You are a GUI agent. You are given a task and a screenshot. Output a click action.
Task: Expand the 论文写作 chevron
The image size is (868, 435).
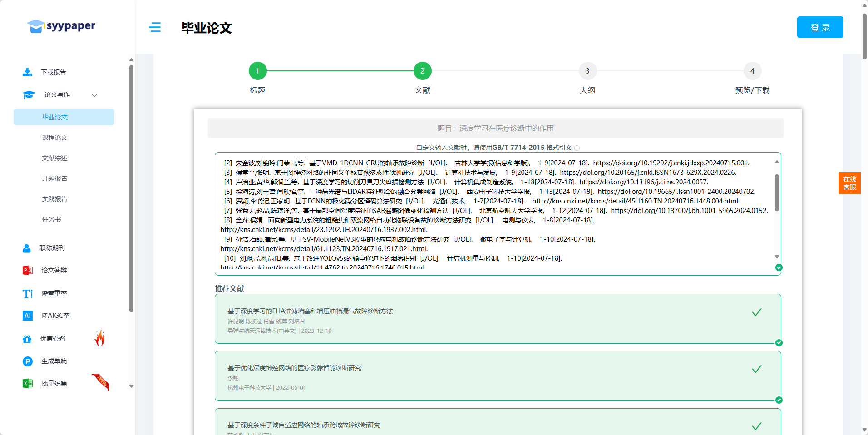tap(94, 95)
